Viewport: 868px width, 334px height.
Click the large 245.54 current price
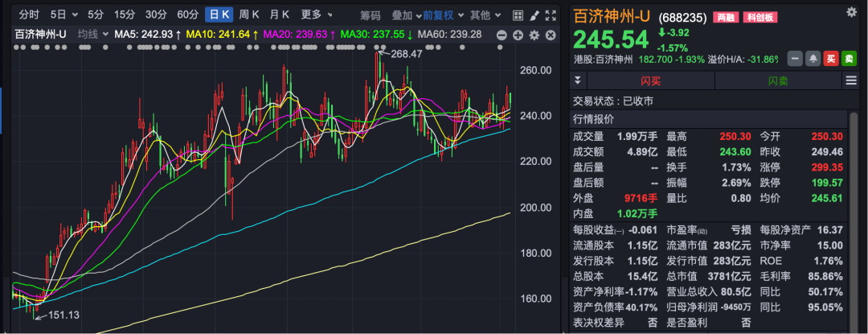(x=610, y=40)
